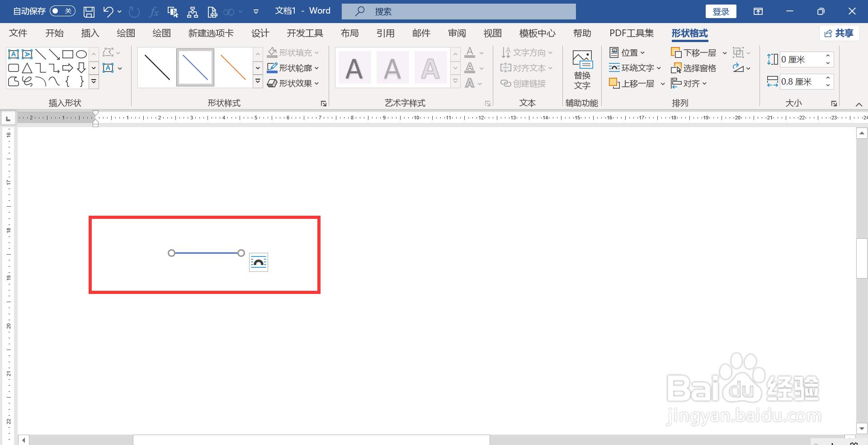
Task: Select the rectangle shape in gallery
Action: tap(68, 54)
